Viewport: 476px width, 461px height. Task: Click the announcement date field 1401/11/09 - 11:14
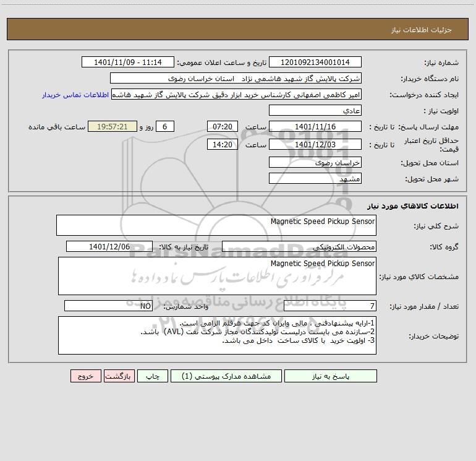[128, 62]
